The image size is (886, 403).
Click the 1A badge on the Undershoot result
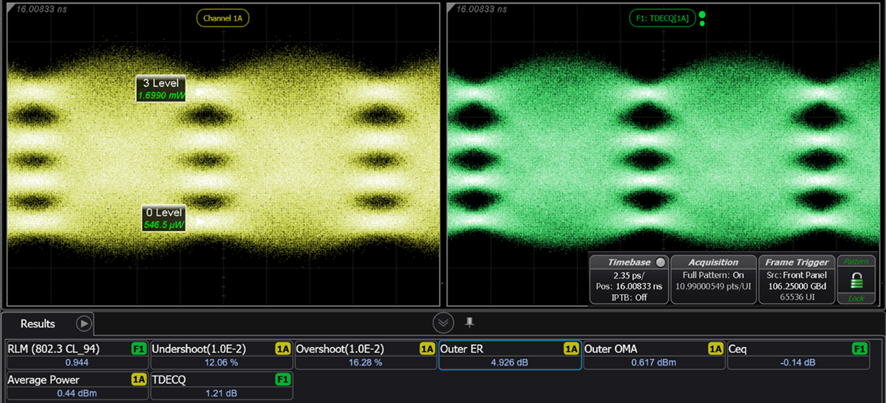282,349
